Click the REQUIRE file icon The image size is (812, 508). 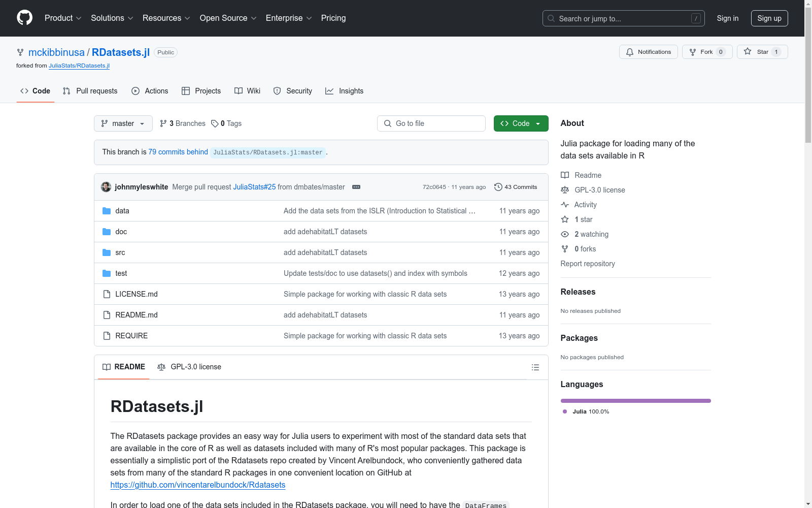(107, 336)
